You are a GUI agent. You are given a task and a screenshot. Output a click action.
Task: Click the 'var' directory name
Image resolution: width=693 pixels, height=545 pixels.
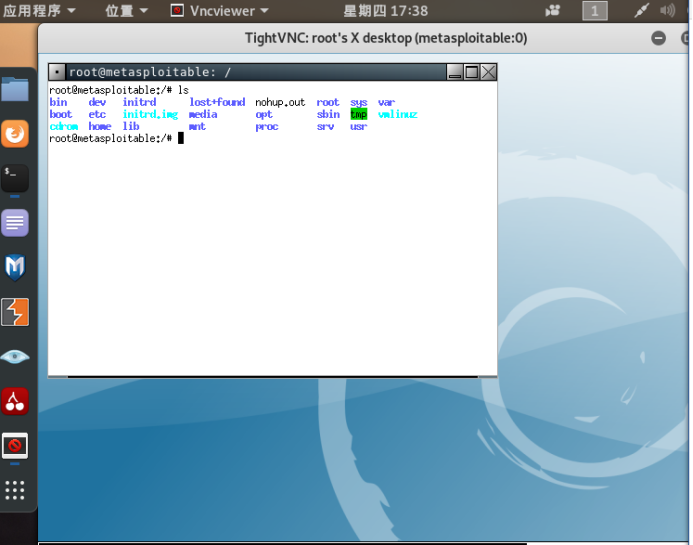386,102
